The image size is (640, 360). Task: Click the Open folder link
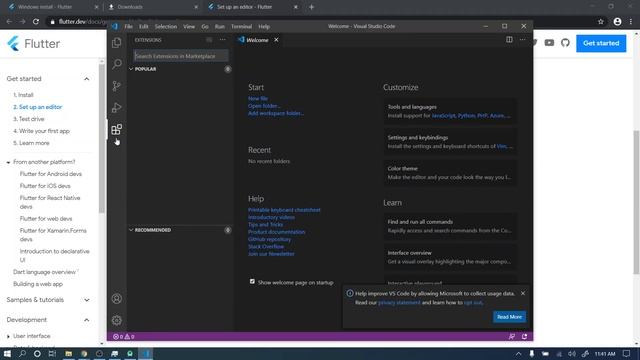(264, 106)
